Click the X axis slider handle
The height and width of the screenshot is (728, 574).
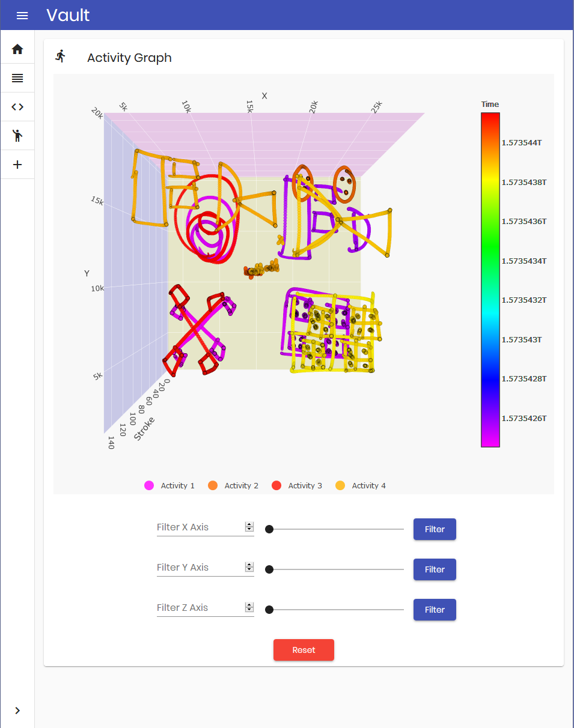(x=269, y=529)
